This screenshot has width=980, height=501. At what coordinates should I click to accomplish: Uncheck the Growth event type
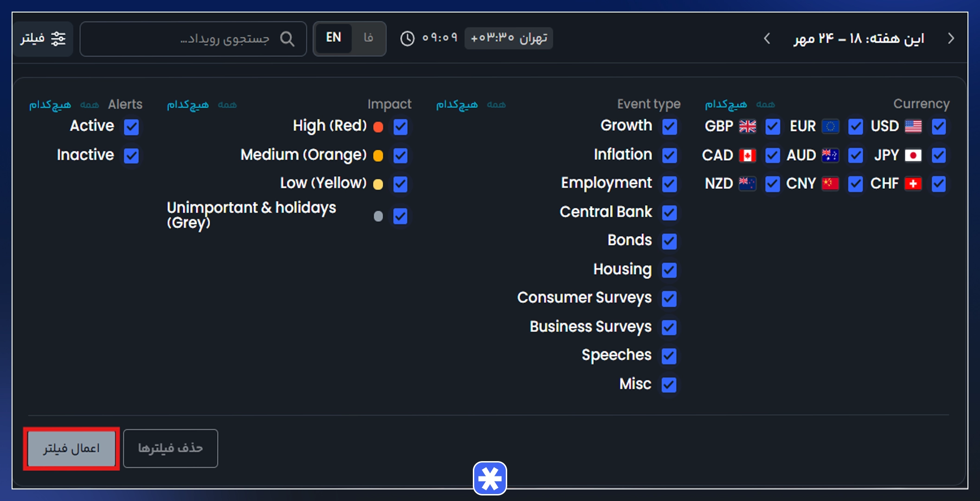pyautogui.click(x=669, y=127)
